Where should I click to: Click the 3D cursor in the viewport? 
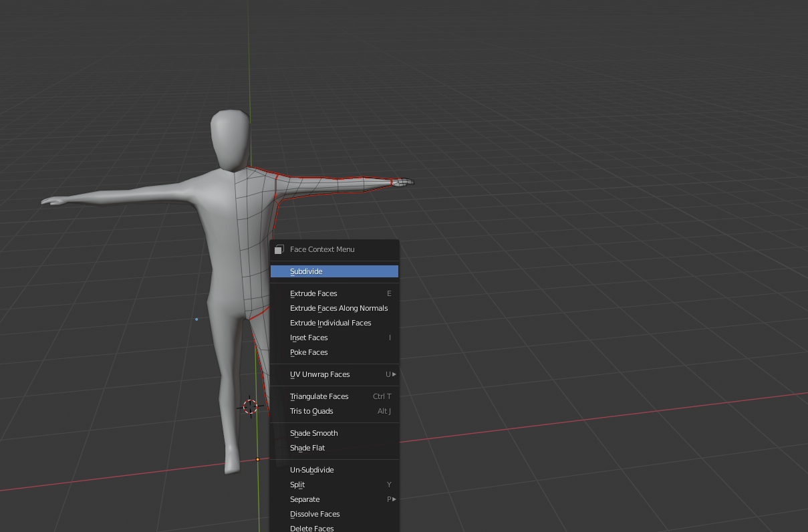tap(250, 406)
